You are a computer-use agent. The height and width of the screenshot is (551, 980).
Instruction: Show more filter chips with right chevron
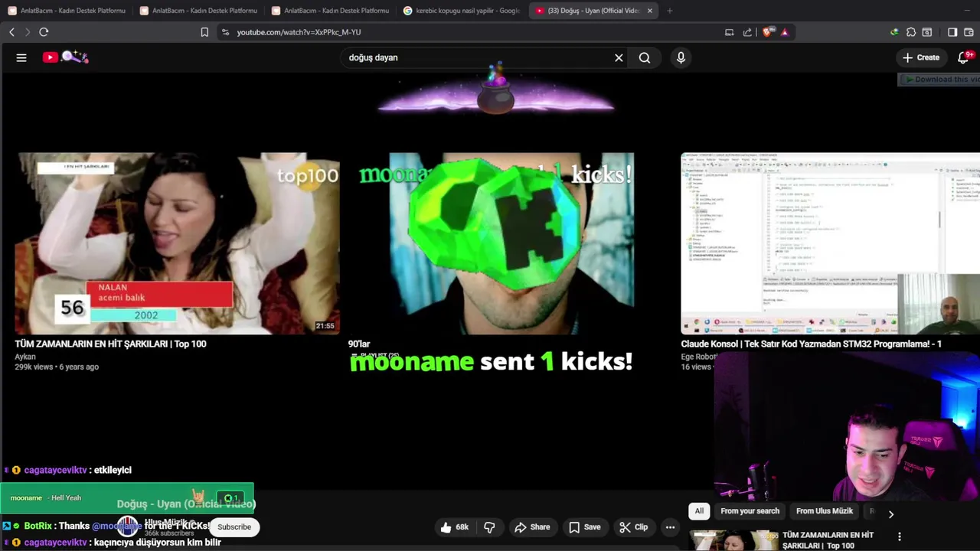[x=890, y=514]
